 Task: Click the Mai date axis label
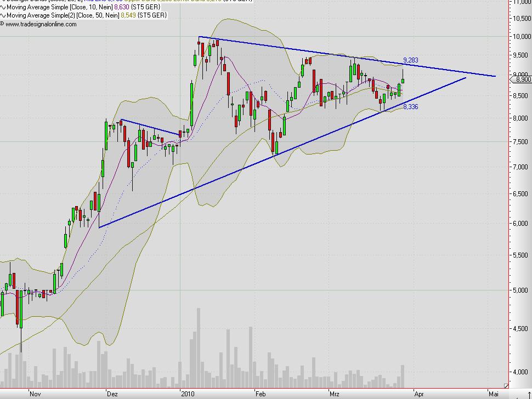tap(493, 394)
